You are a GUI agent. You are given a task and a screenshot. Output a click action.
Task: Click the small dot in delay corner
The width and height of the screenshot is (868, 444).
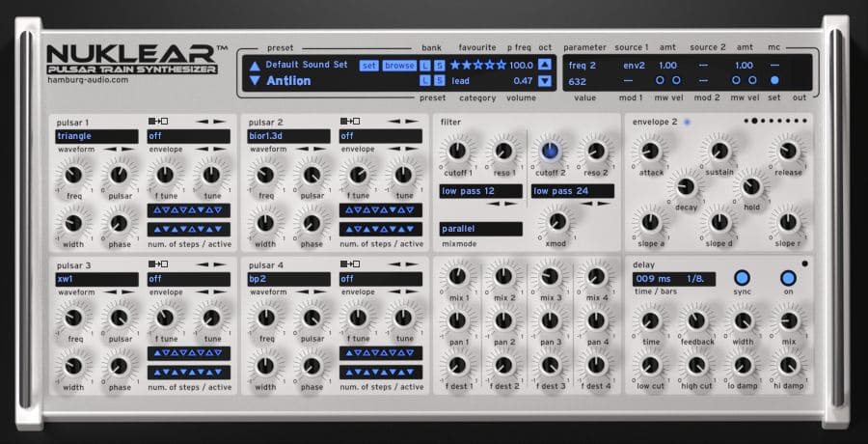click(x=804, y=264)
